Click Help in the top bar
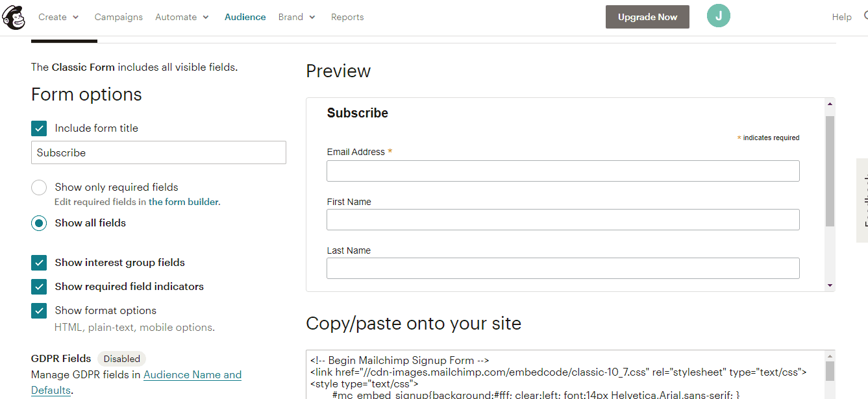Screen dimensions: 868x399 (x=841, y=17)
